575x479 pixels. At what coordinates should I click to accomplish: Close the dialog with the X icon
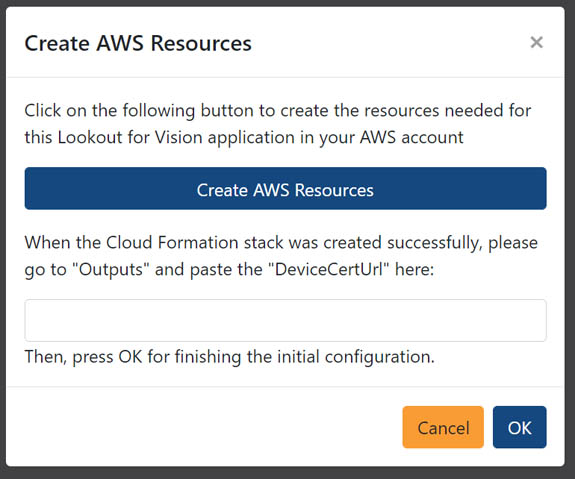pos(536,42)
